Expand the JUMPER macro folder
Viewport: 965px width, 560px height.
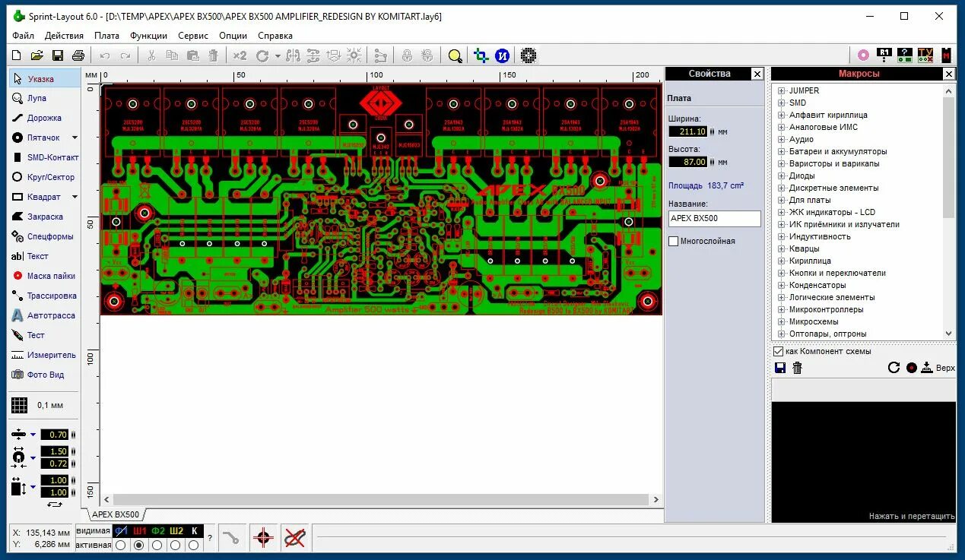(781, 90)
